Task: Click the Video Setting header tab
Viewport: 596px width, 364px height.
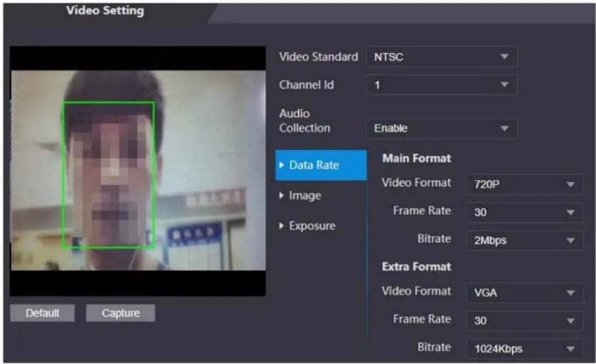Action: pos(105,10)
